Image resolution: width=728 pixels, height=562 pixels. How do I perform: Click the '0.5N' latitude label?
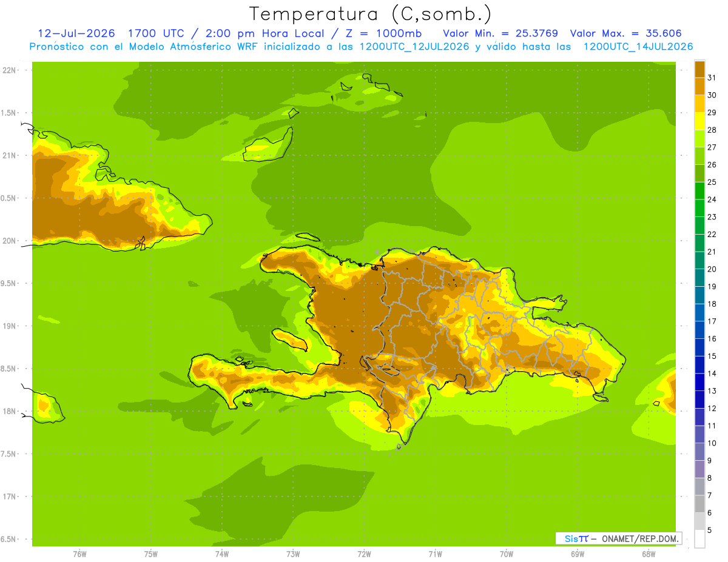coord(9,198)
